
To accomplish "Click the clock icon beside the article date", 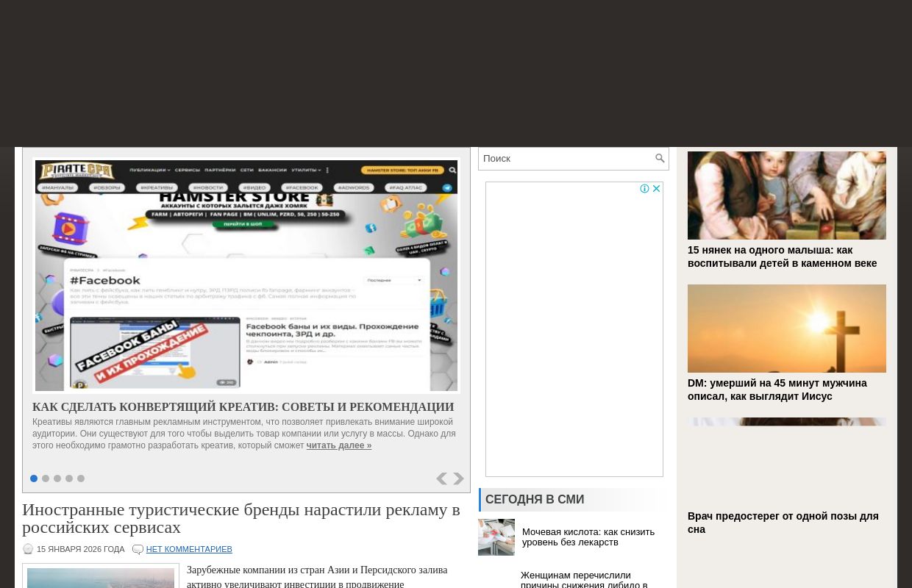I will point(28,550).
